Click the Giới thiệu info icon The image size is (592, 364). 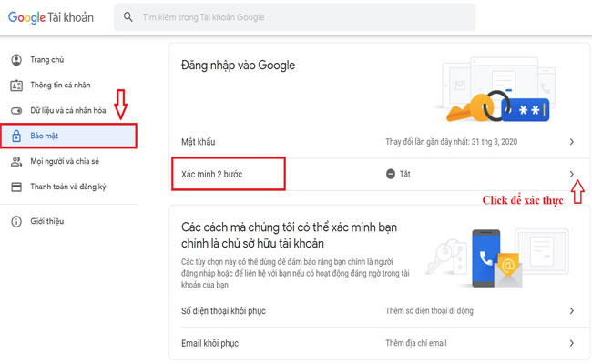point(16,221)
